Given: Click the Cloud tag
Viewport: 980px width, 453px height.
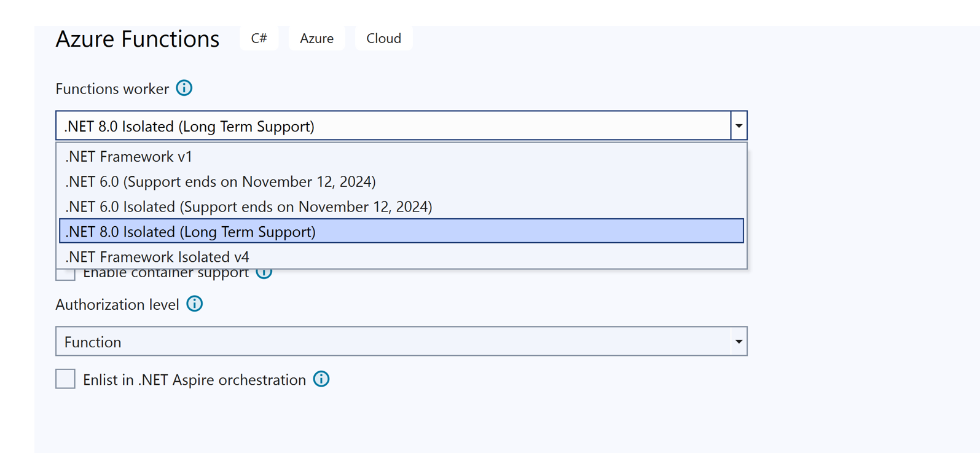Looking at the screenshot, I should pyautogui.click(x=383, y=38).
